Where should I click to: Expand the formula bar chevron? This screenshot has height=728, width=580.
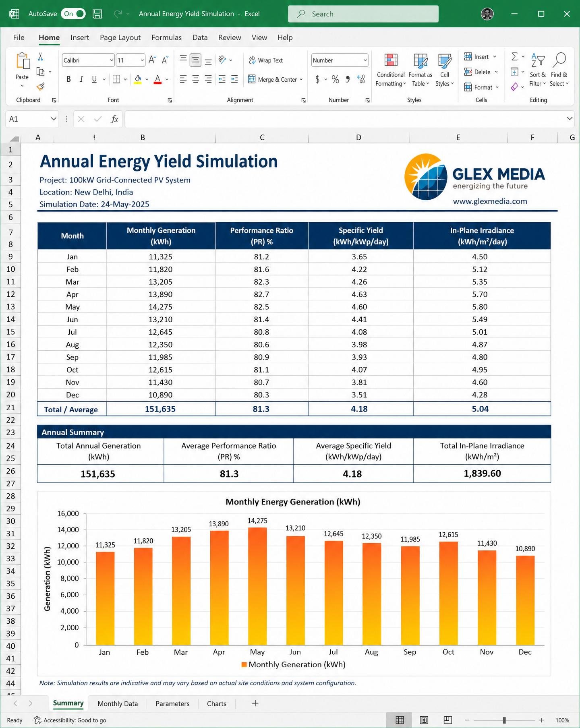pos(570,118)
